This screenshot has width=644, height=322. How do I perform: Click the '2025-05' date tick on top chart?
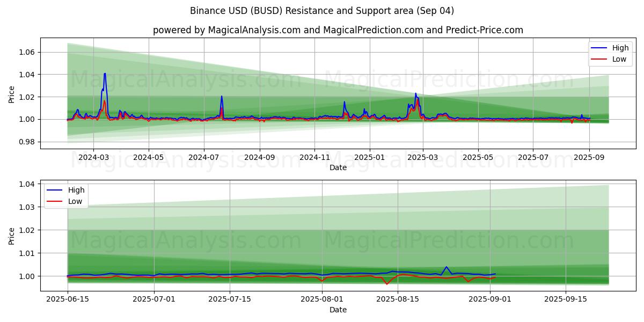click(478, 157)
